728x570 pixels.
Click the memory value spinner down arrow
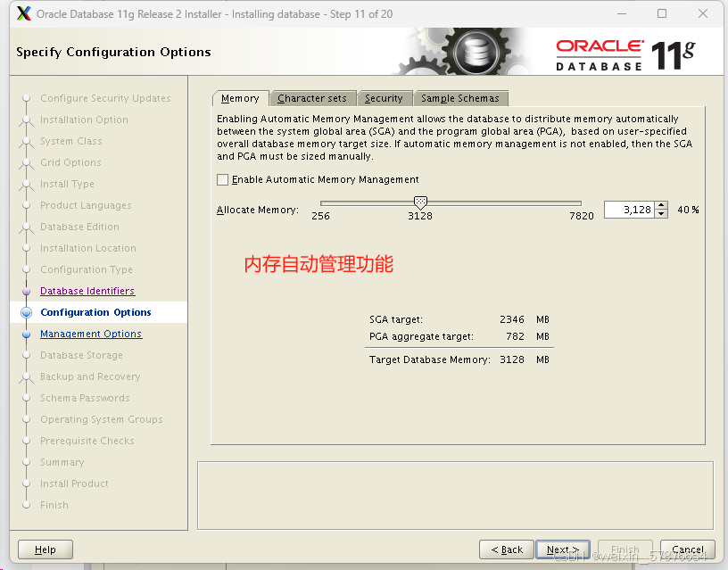659,213
